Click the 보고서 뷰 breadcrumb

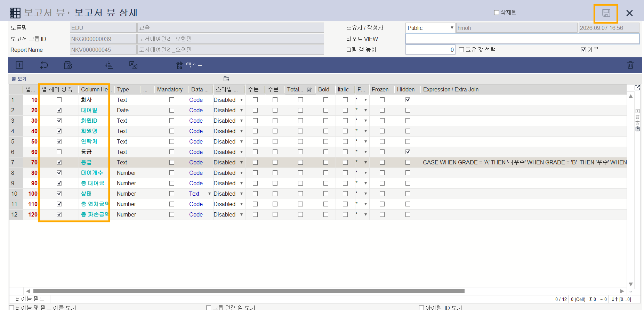click(x=45, y=13)
